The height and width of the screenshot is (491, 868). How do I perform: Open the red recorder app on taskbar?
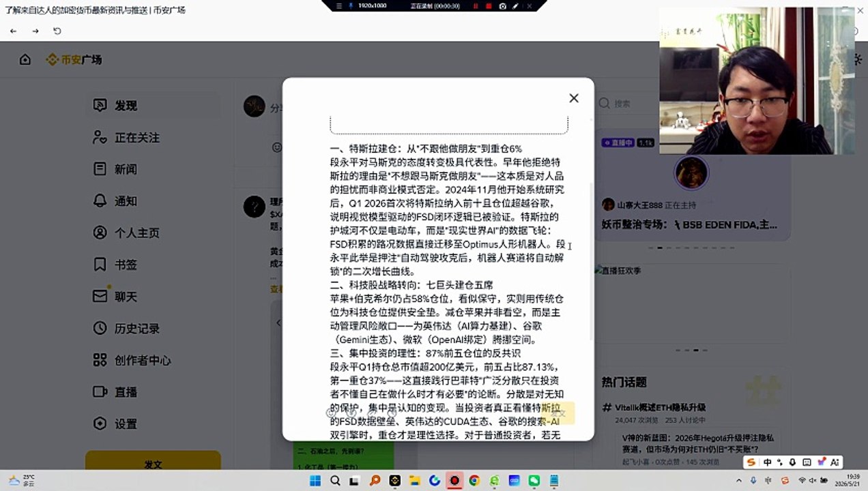454,481
